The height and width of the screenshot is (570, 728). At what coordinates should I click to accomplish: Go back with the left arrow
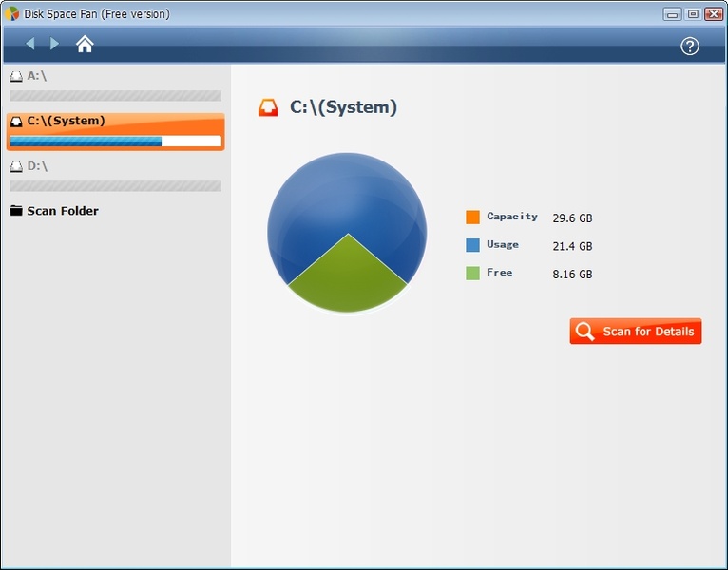[x=30, y=44]
